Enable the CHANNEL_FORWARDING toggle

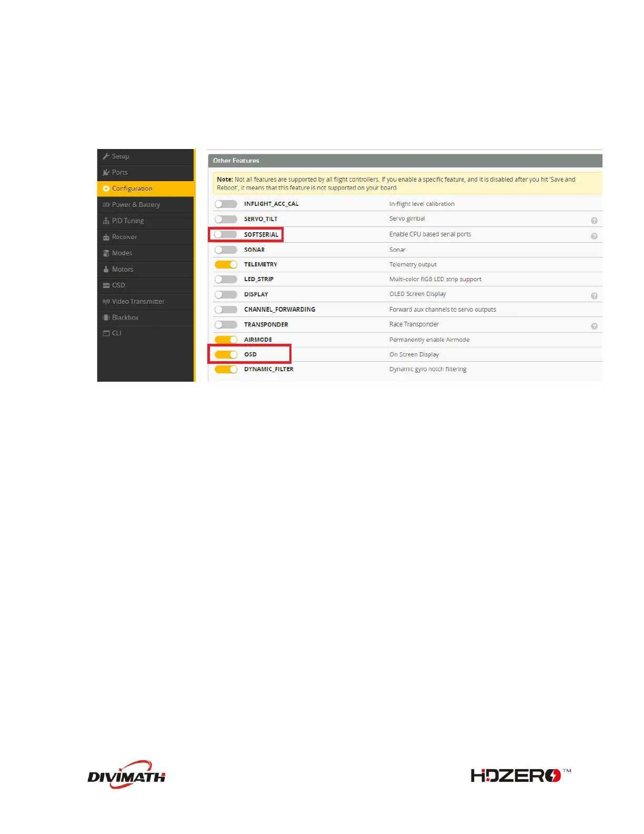[x=226, y=310]
